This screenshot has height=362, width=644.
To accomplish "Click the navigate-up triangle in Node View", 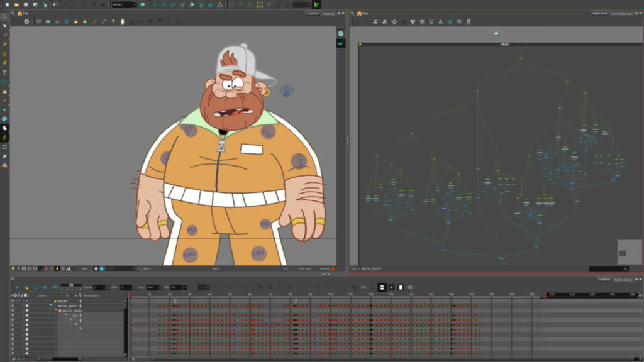I will pyautogui.click(x=496, y=33).
